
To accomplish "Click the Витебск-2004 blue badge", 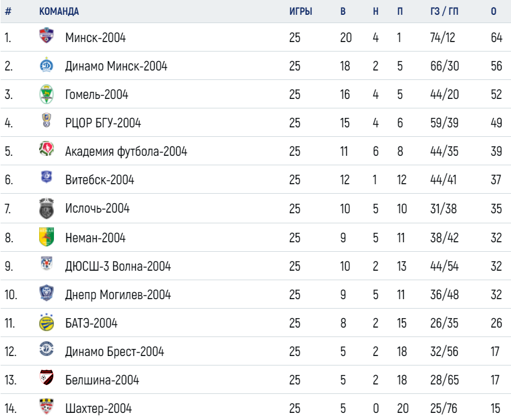I will [x=46, y=177].
